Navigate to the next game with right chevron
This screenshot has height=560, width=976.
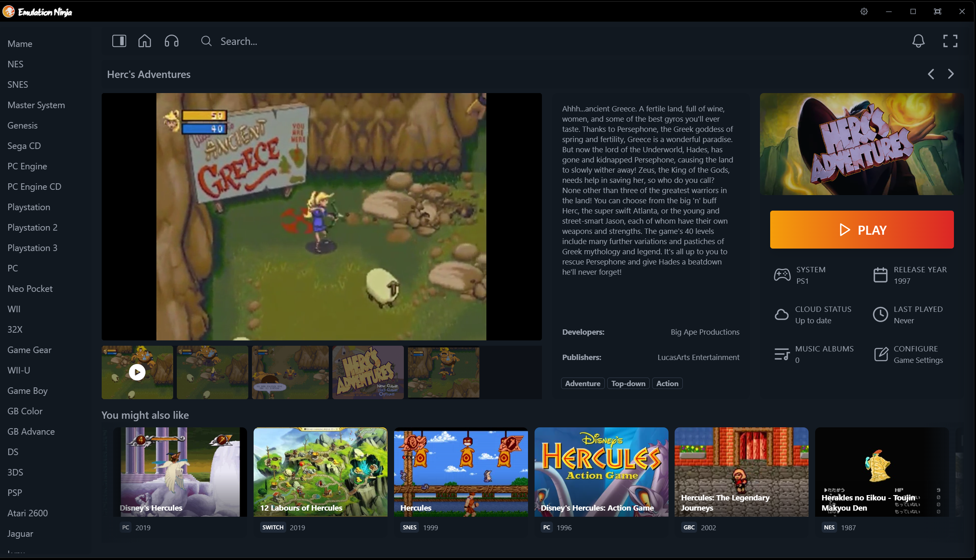[x=951, y=74]
